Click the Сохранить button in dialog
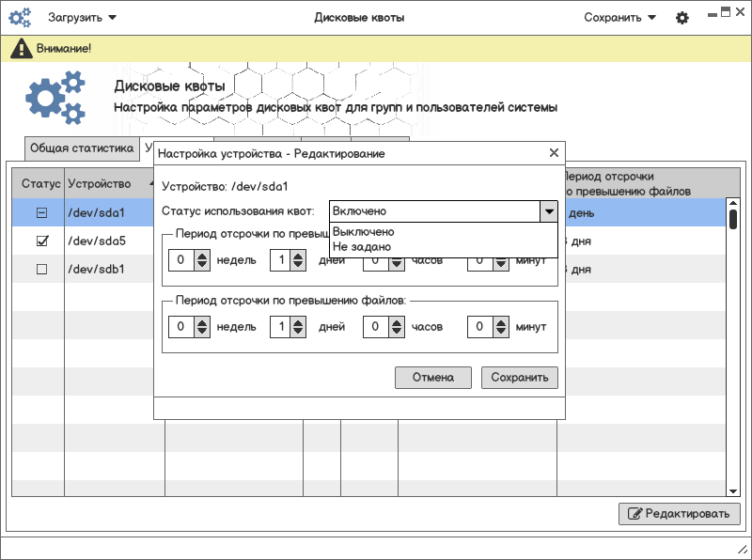Viewport: 752px width, 560px height. tap(520, 378)
